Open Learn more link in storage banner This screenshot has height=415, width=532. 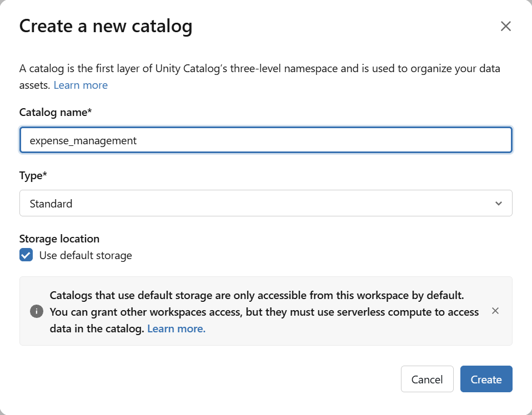click(x=177, y=328)
